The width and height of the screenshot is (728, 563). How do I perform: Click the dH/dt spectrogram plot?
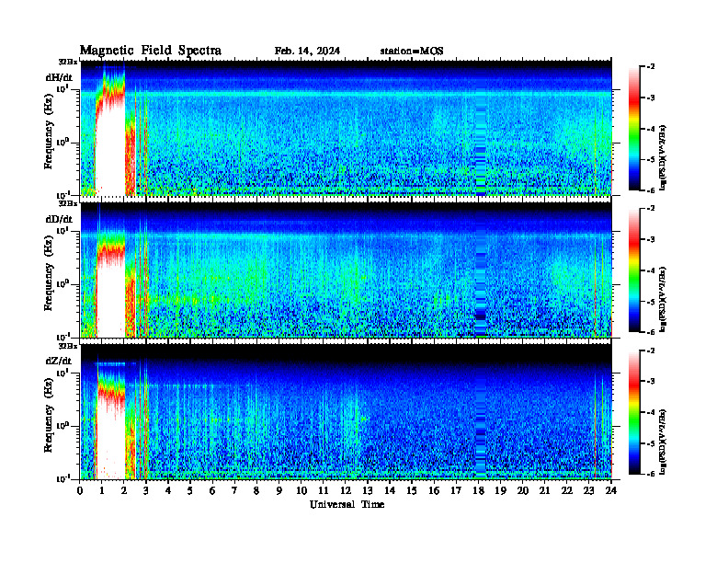346,128
